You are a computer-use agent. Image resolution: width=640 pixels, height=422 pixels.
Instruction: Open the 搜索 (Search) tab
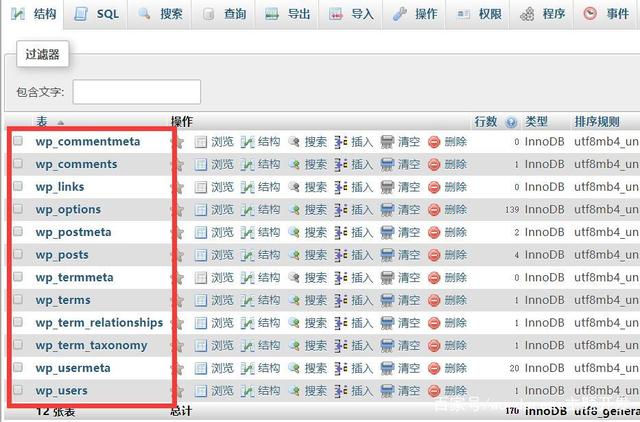click(160, 14)
